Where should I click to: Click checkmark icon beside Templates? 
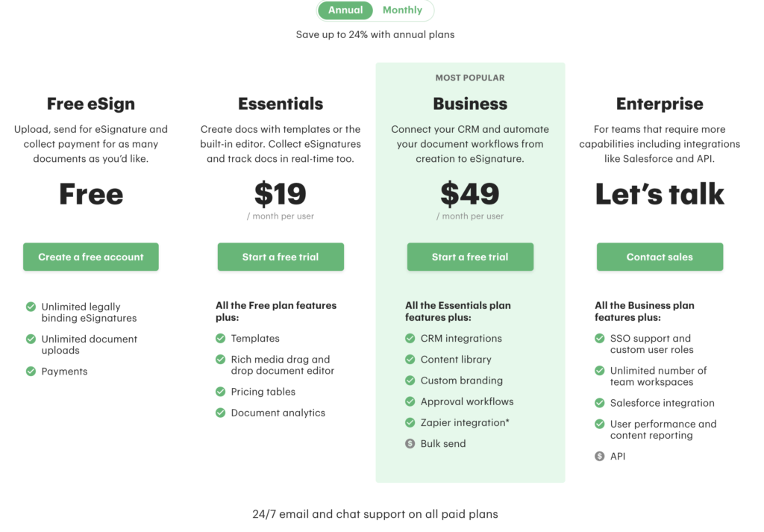click(221, 338)
